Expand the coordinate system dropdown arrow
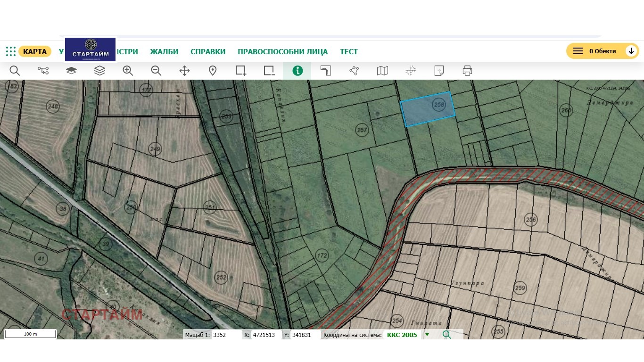The image size is (644, 362). coord(427,335)
